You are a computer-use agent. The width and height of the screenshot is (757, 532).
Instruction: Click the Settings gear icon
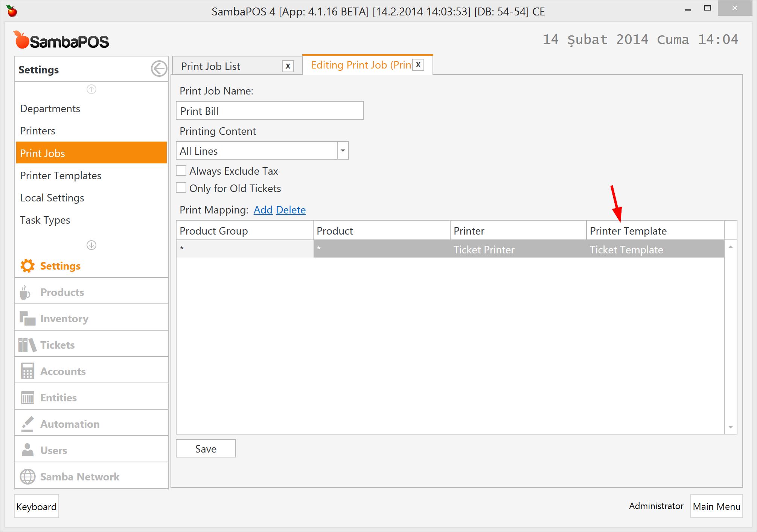pyautogui.click(x=27, y=266)
